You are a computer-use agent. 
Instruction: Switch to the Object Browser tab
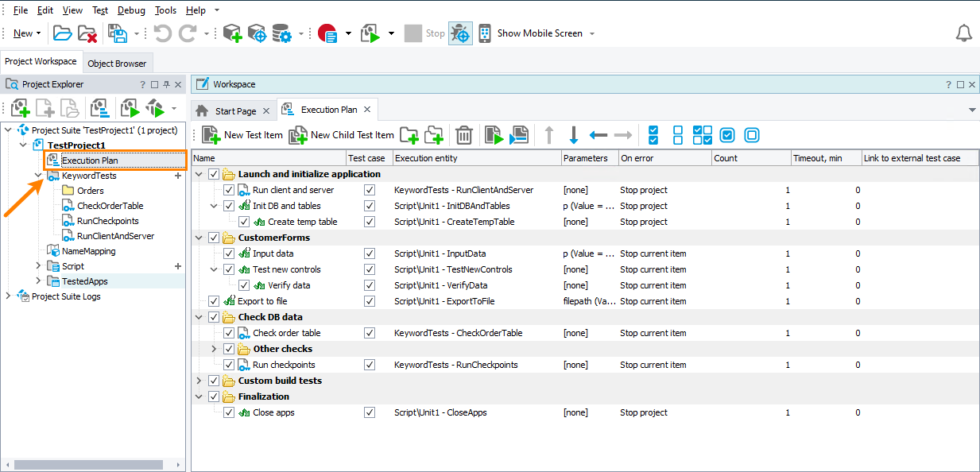click(x=117, y=62)
